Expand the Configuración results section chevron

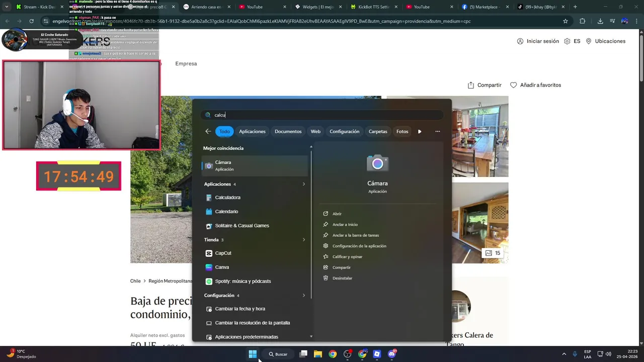(304, 296)
